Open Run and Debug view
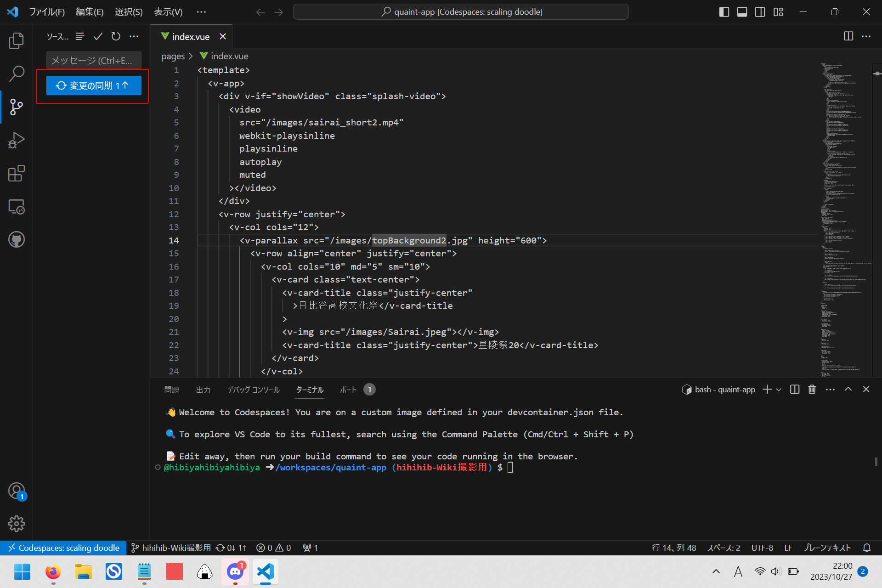This screenshot has width=882, height=588. tap(17, 140)
